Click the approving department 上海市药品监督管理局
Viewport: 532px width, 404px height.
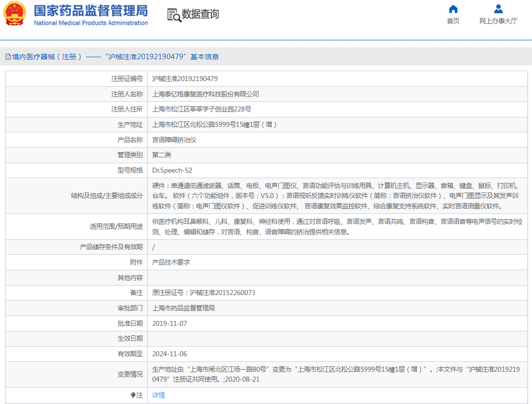click(183, 308)
